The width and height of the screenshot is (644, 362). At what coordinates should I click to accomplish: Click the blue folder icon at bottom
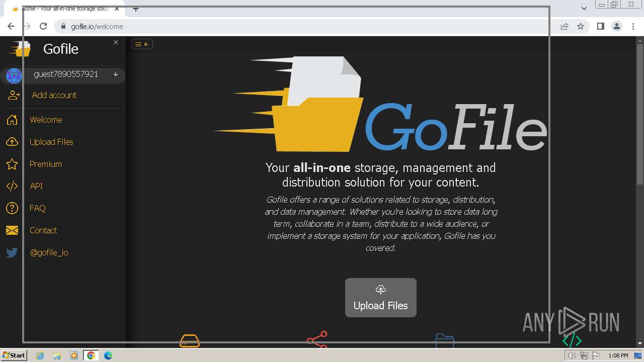pos(445,340)
